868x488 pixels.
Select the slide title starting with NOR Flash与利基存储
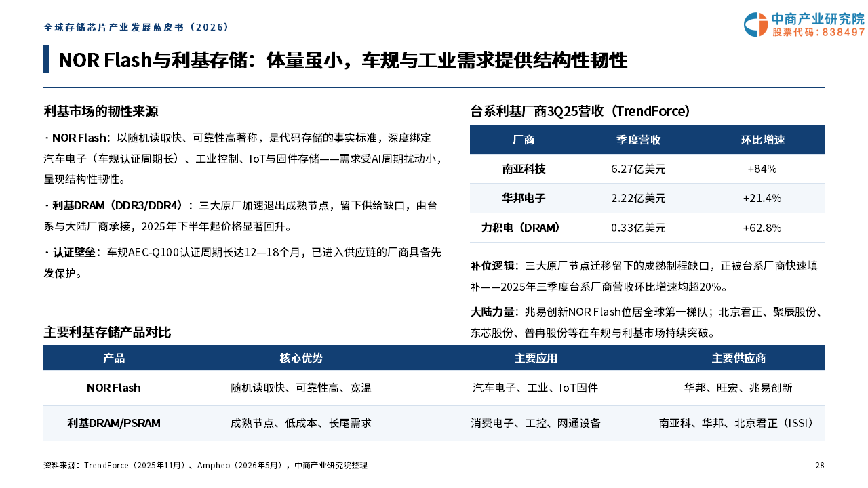342,60
